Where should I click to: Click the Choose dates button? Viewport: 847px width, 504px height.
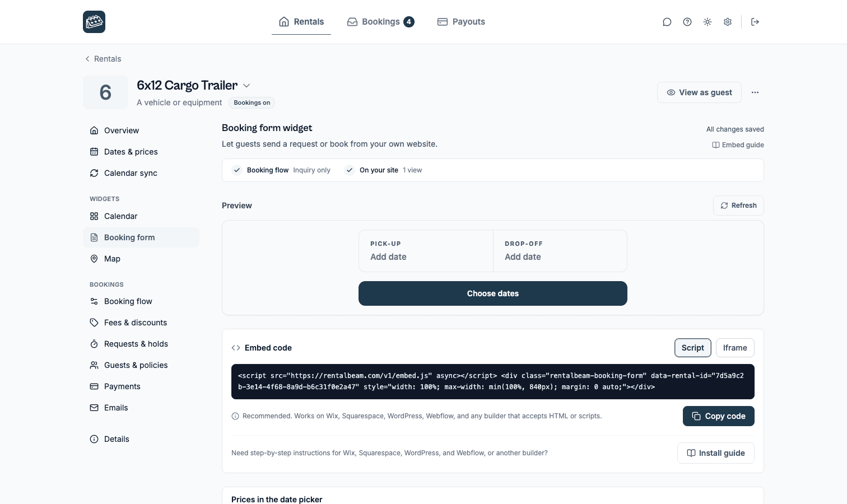click(x=493, y=293)
